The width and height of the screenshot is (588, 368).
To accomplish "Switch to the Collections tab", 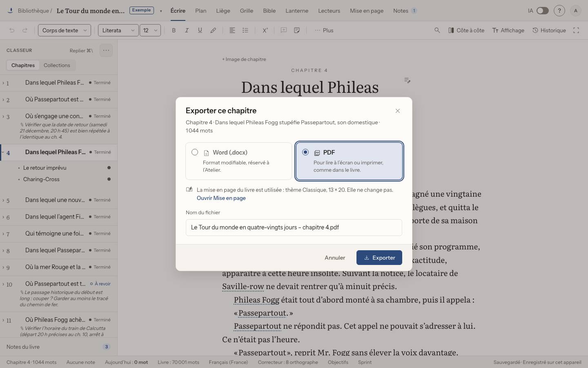I will tap(57, 65).
